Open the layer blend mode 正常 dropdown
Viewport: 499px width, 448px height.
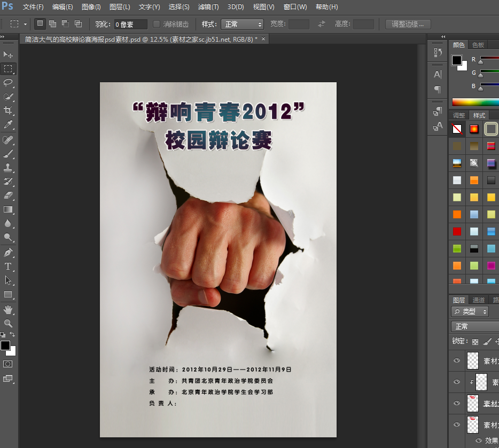[474, 326]
